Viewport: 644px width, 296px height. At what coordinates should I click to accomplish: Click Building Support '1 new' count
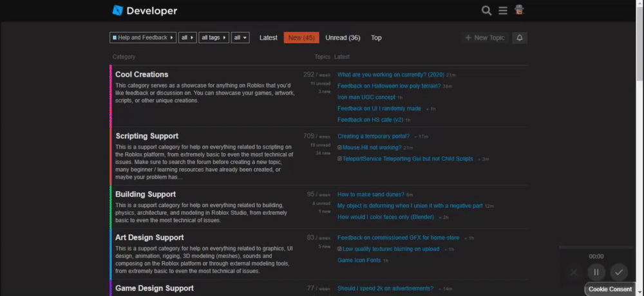coord(324,212)
